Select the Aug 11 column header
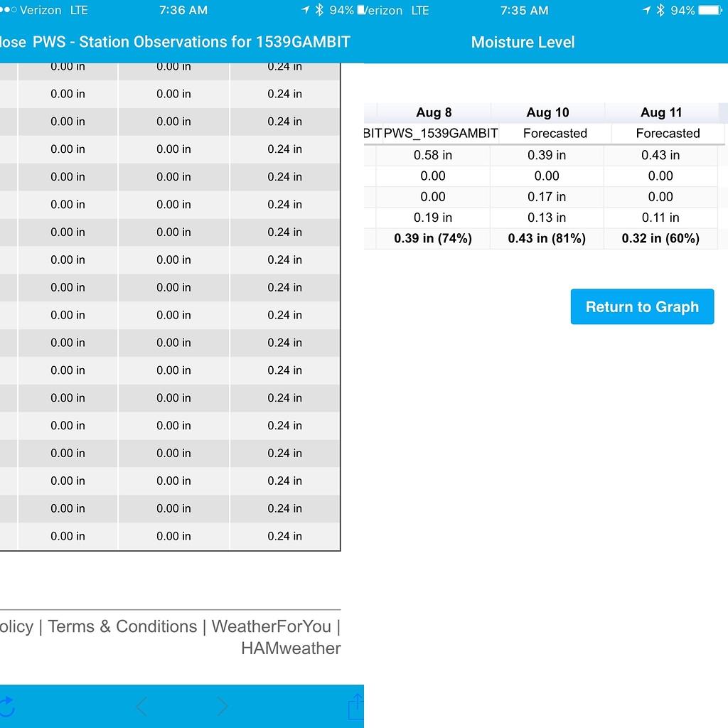The image size is (728, 728). [661, 112]
